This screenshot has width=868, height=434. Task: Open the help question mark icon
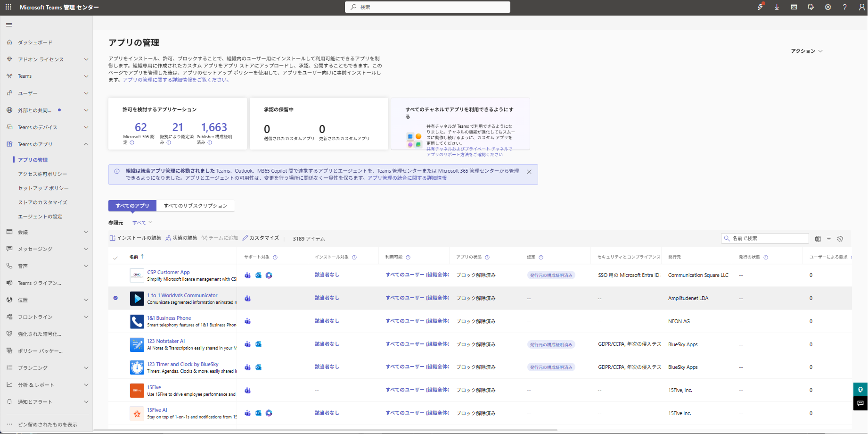coord(845,7)
